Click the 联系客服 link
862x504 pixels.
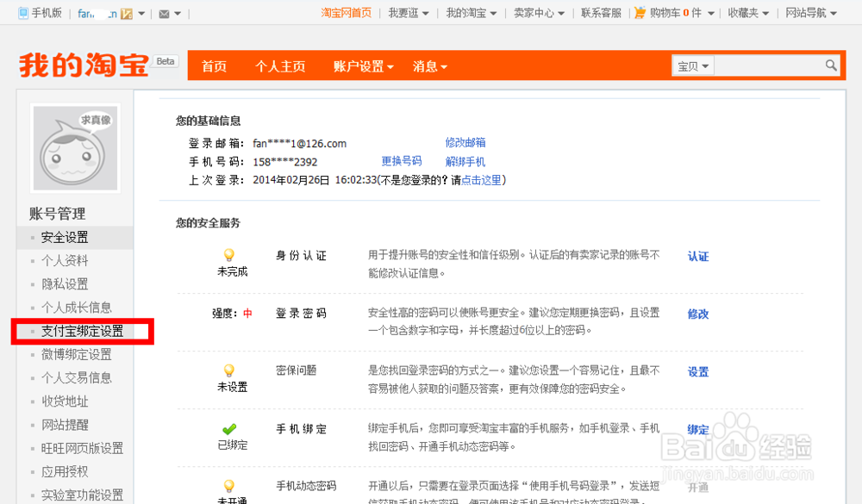tap(601, 13)
